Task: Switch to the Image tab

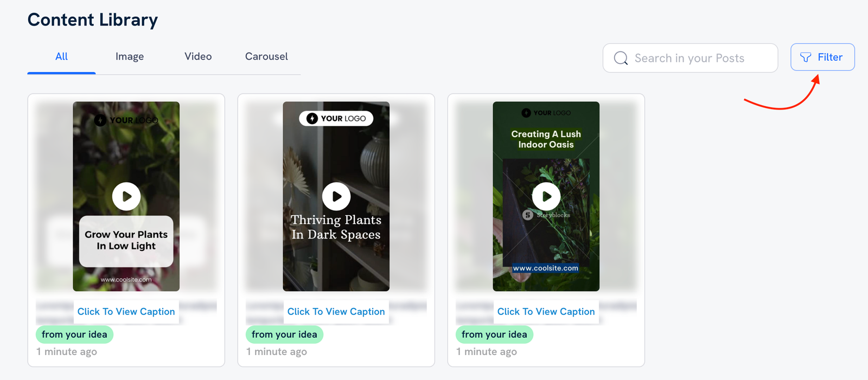Action: pyautogui.click(x=129, y=56)
